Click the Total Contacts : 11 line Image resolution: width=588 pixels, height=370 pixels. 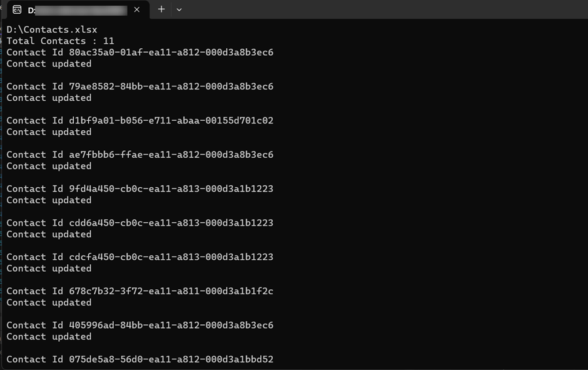60,41
